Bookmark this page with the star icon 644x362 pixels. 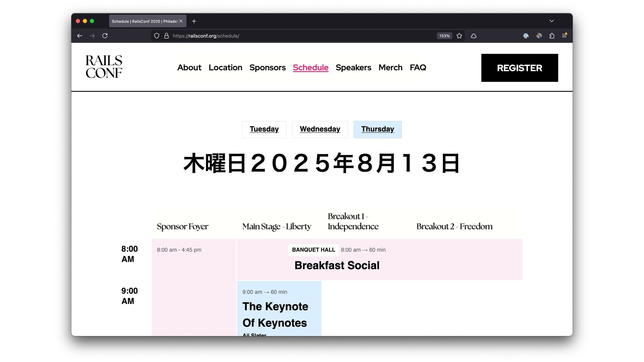point(460,36)
